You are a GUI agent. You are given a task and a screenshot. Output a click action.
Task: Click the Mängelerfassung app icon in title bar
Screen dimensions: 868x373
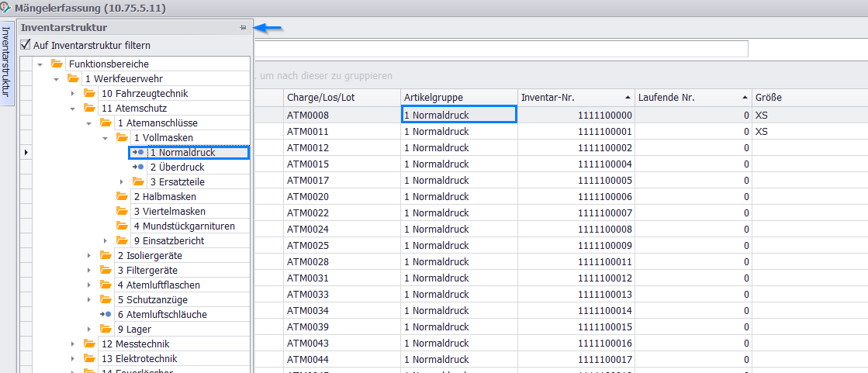pyautogui.click(x=7, y=8)
